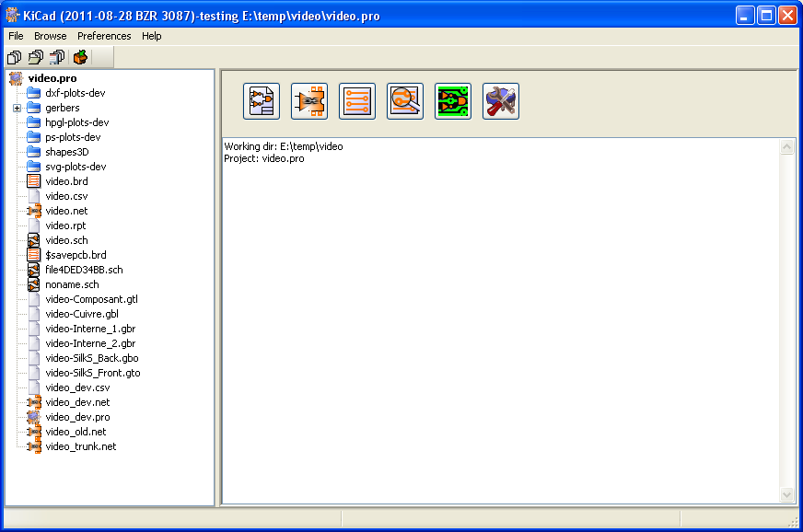Open the PCB calculator tool

click(501, 101)
